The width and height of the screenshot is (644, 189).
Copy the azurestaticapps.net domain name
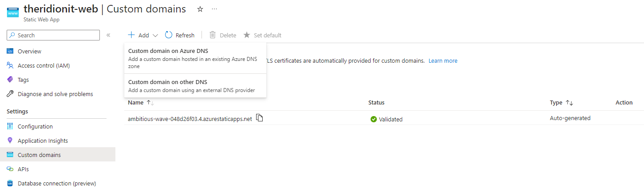tap(260, 118)
